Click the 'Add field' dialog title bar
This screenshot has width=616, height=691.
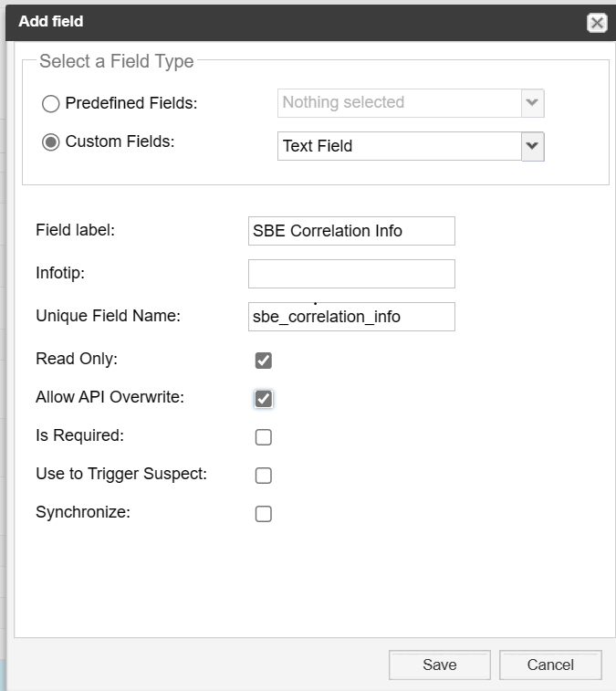point(274,22)
